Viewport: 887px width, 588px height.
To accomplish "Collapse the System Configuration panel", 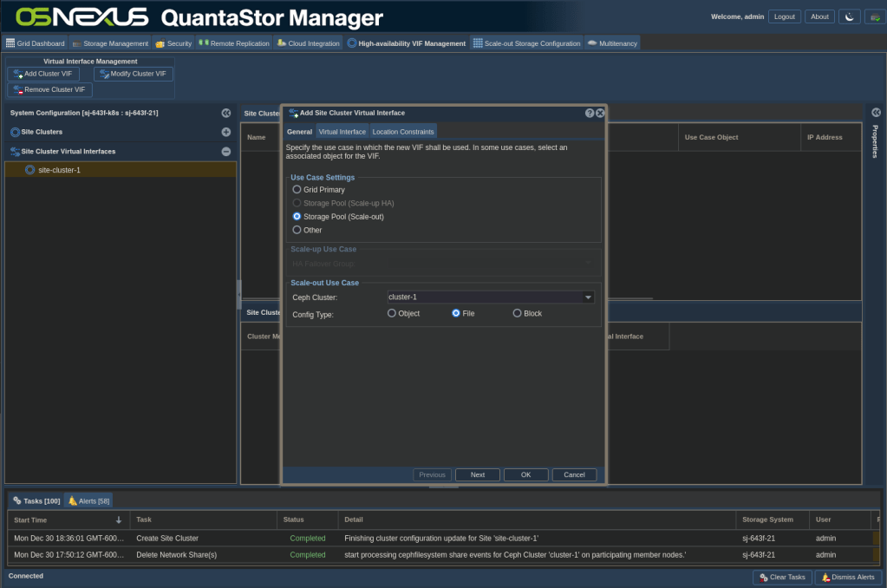I will 225,113.
